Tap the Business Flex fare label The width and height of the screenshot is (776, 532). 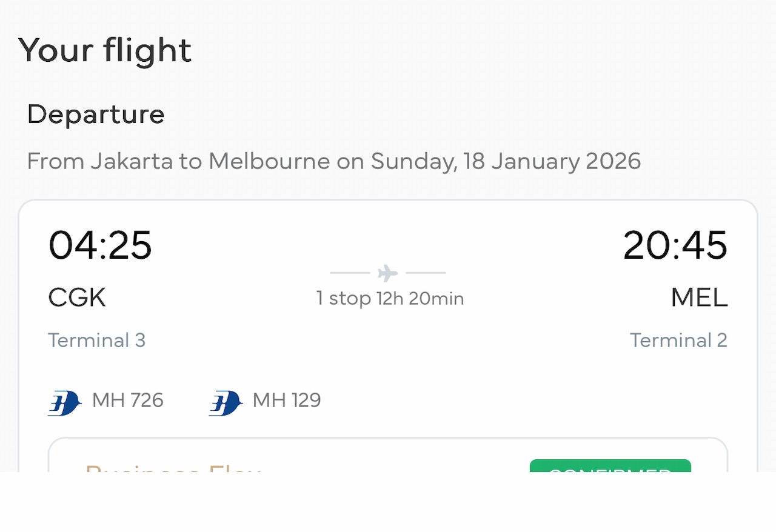click(x=173, y=467)
